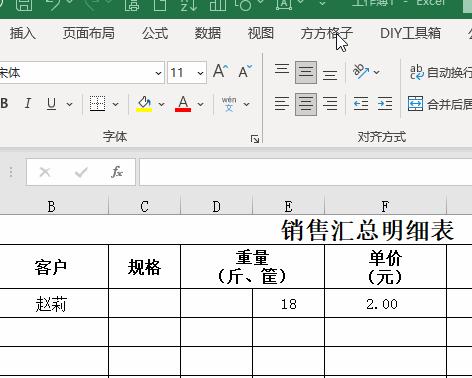Open the font size dropdown

[200, 73]
